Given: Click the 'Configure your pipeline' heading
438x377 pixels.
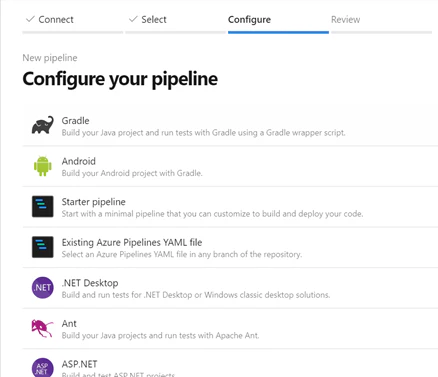Looking at the screenshot, I should (x=120, y=79).
